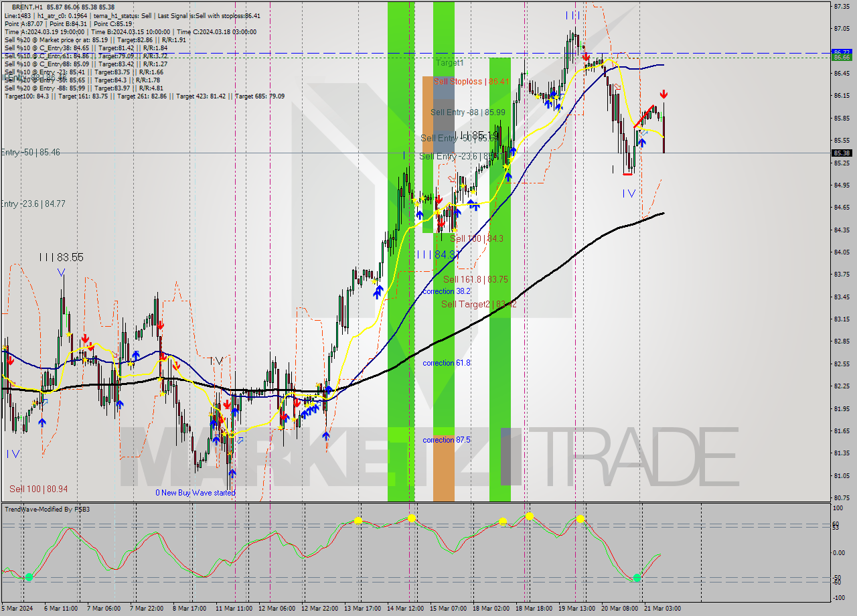Click the yellow oscillator dot above 19 Mar 13:00

pyautogui.click(x=580, y=519)
